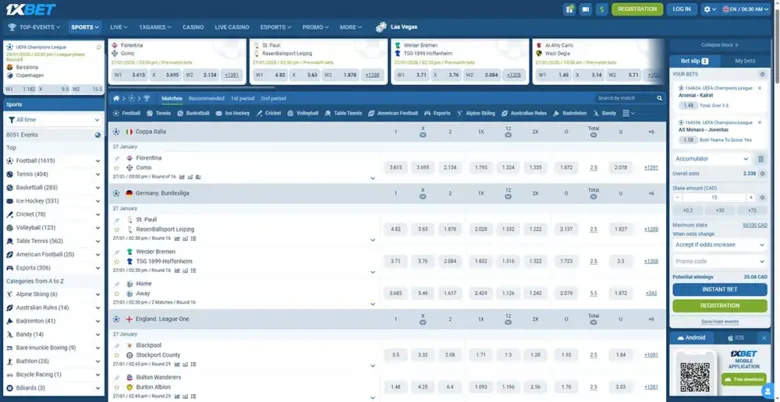
Task: Select Tennis in the sports filter bar
Action: [x=159, y=113]
